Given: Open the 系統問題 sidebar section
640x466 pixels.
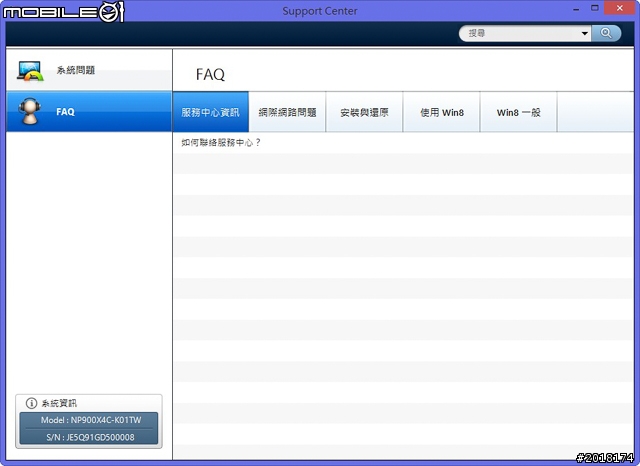Looking at the screenshot, I should point(89,70).
